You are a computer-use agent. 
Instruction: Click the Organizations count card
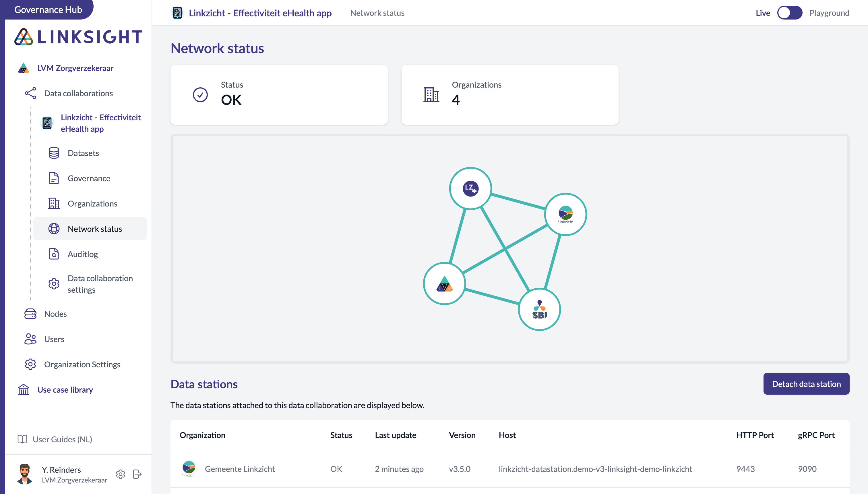509,95
